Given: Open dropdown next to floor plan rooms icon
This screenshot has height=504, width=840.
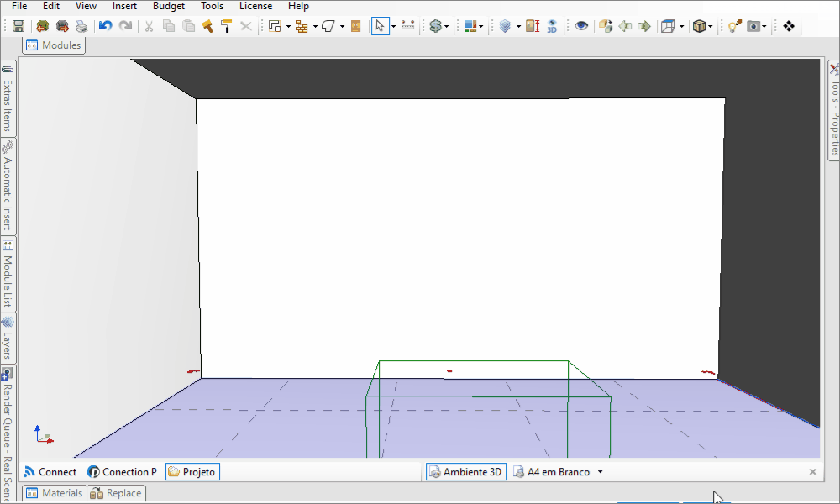Looking at the screenshot, I should click(x=288, y=26).
